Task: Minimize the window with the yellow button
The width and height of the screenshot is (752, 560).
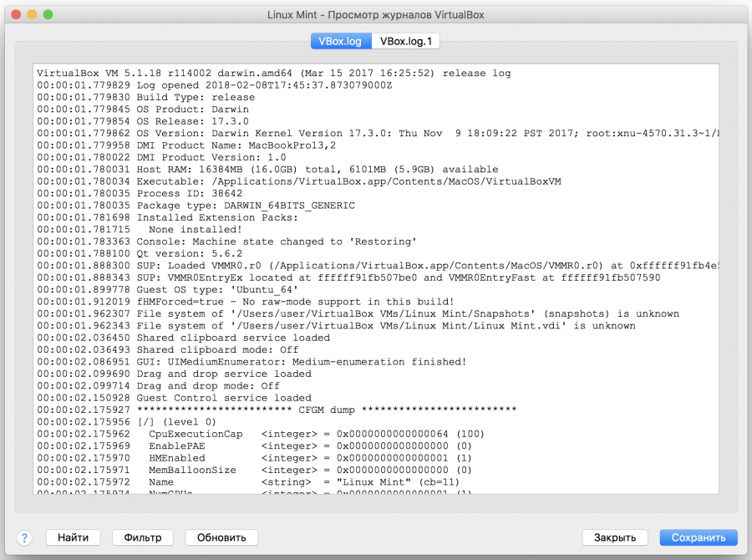Action: pyautogui.click(x=32, y=15)
